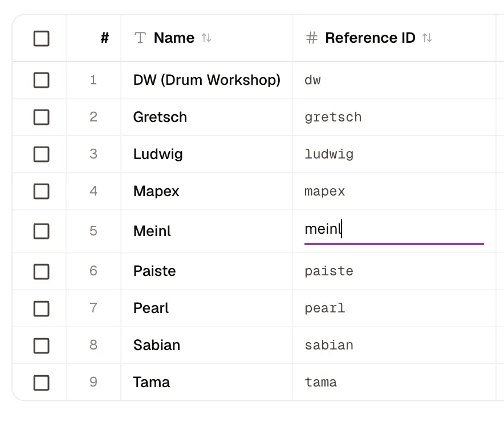The height and width of the screenshot is (423, 504).
Task: Click row number 5
Action: pos(93,231)
